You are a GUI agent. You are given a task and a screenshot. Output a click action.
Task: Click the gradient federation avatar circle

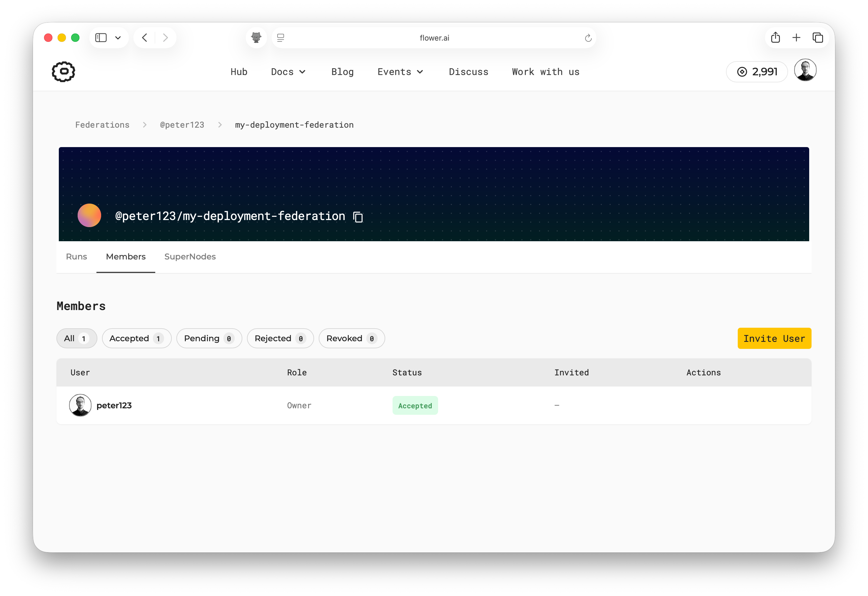[x=89, y=215]
